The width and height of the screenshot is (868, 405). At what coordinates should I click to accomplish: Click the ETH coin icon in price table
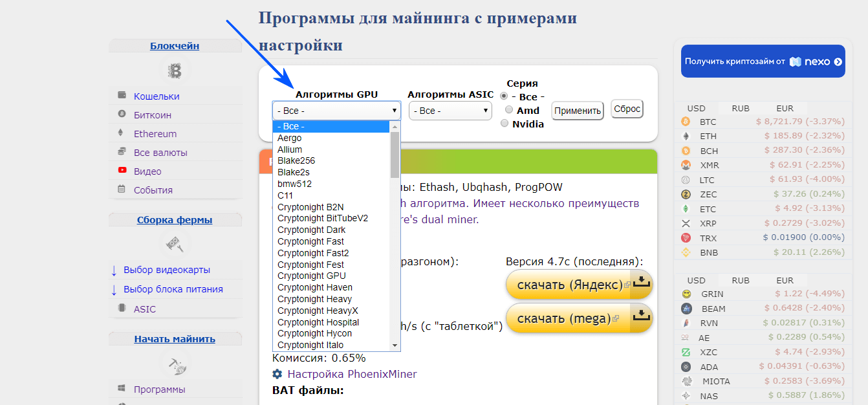686,136
